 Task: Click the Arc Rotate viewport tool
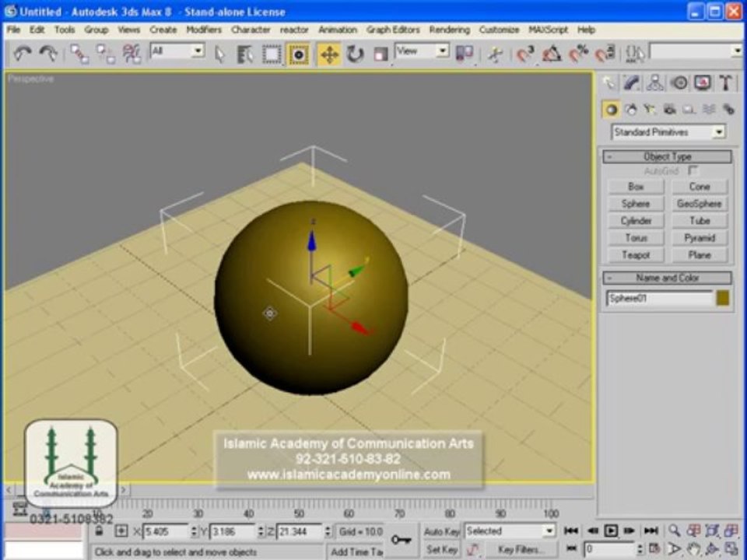(x=712, y=549)
